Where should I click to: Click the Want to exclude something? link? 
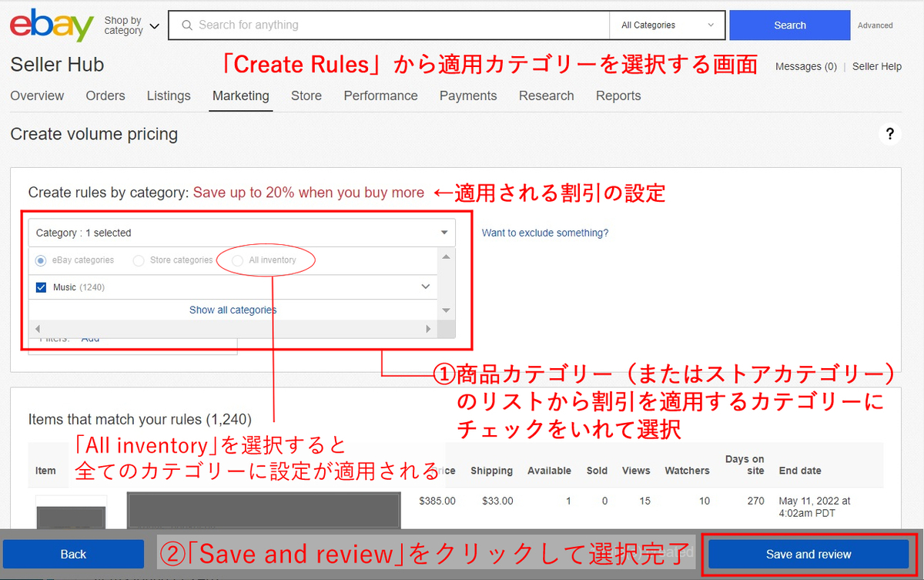coord(545,233)
